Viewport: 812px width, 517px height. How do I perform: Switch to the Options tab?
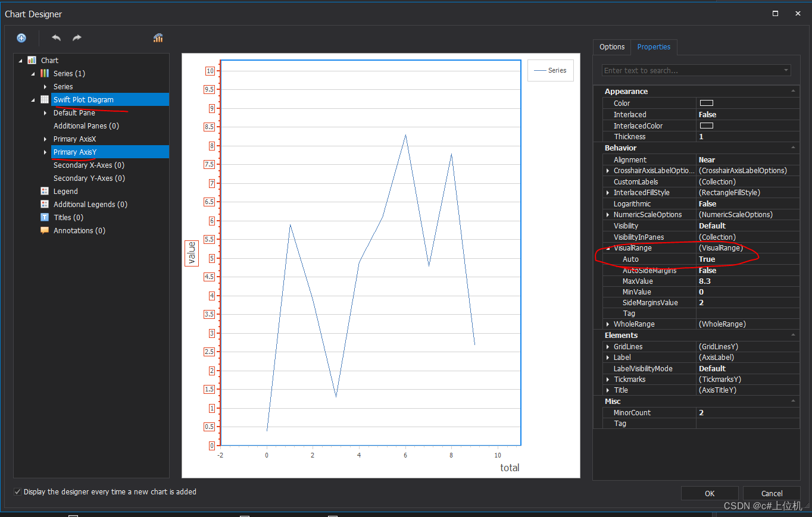point(611,46)
